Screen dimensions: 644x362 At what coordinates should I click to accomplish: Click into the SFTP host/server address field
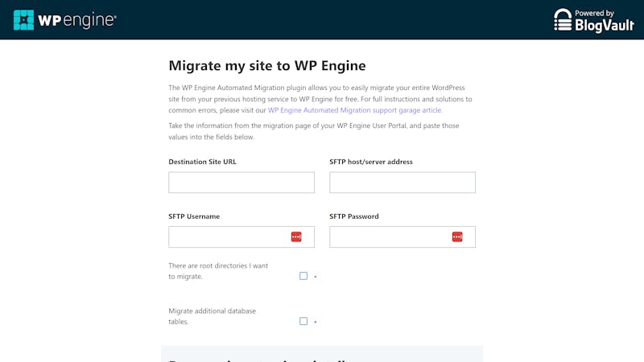(x=402, y=183)
